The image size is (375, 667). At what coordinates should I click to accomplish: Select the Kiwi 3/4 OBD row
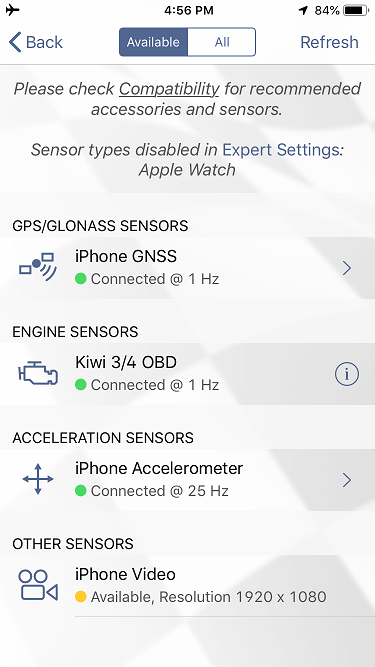pyautogui.click(x=188, y=374)
